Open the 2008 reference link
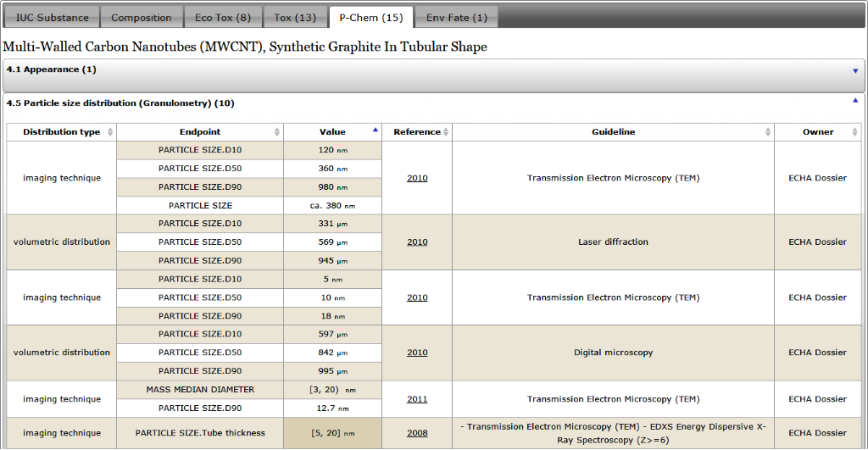This screenshot has height=450, width=868. (x=417, y=433)
